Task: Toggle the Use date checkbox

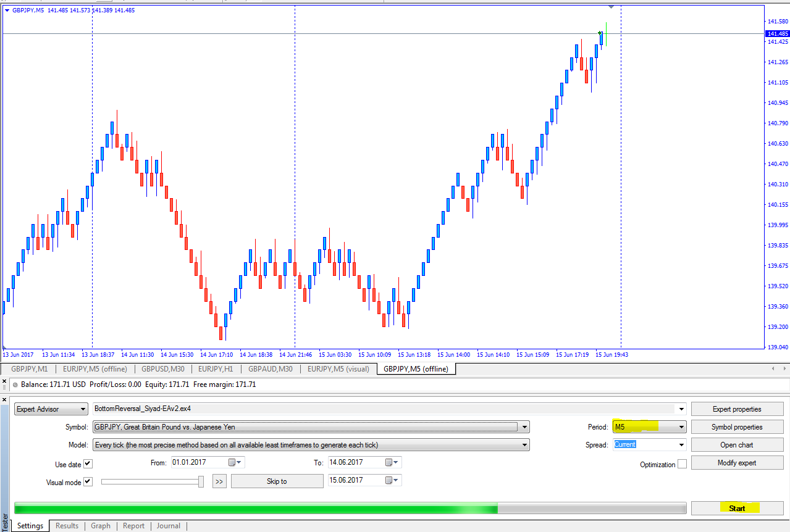Action: pyautogui.click(x=88, y=464)
